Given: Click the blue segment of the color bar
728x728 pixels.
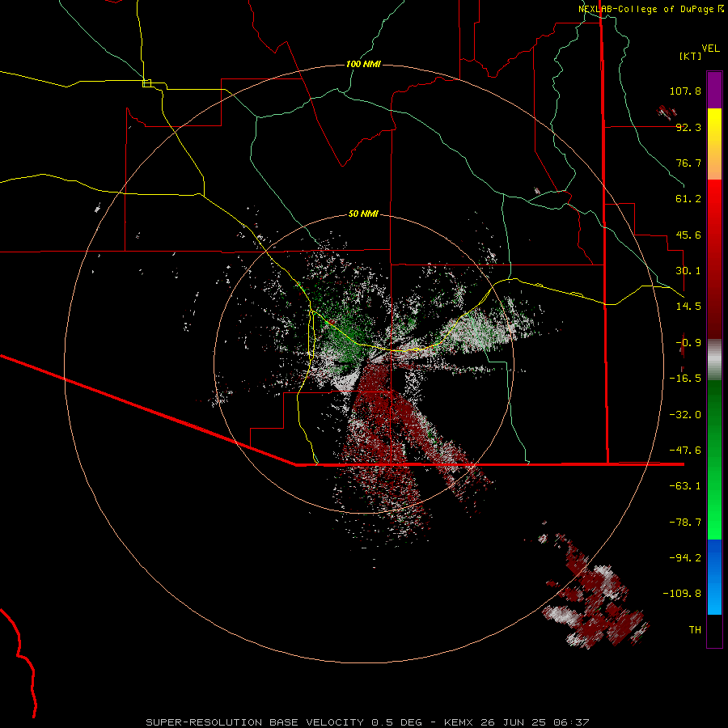Looking at the screenshot, I should pos(714,577).
